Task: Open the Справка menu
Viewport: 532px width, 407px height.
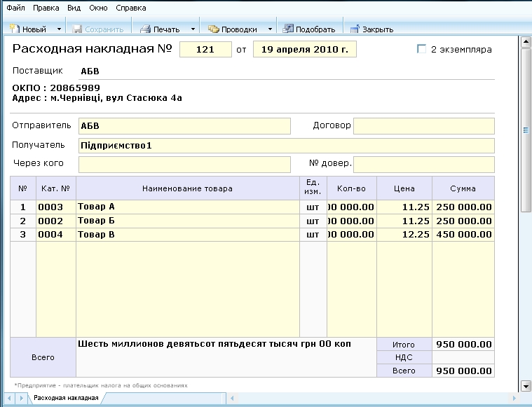Action: point(131,8)
